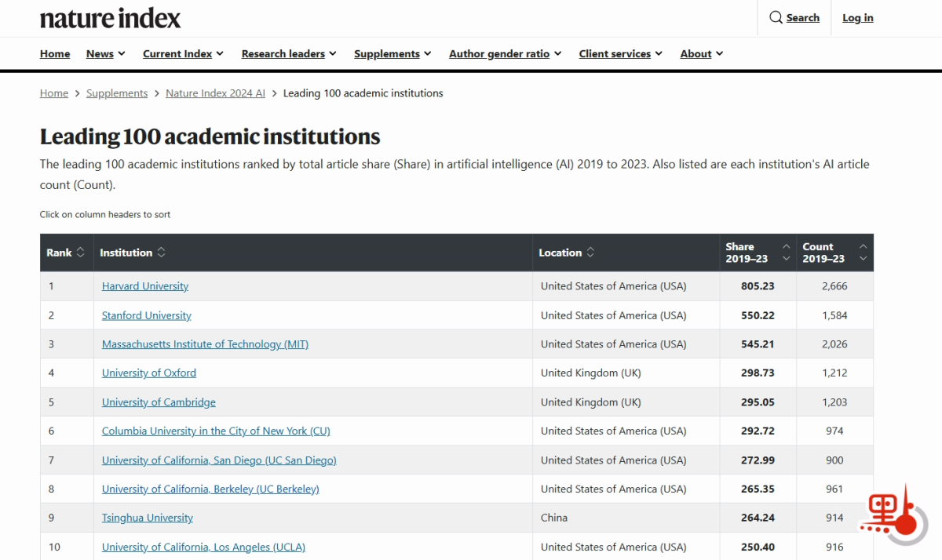Open the Stanford University link

coord(147,315)
